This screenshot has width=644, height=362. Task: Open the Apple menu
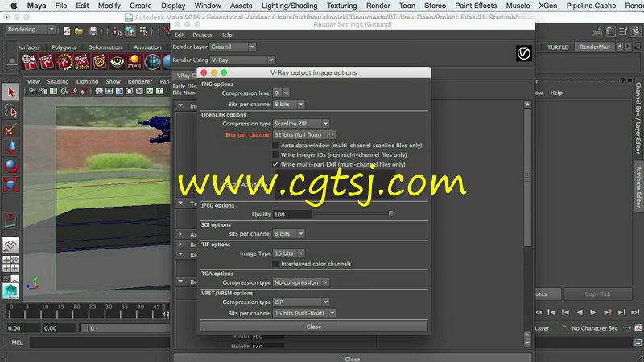click(x=14, y=6)
